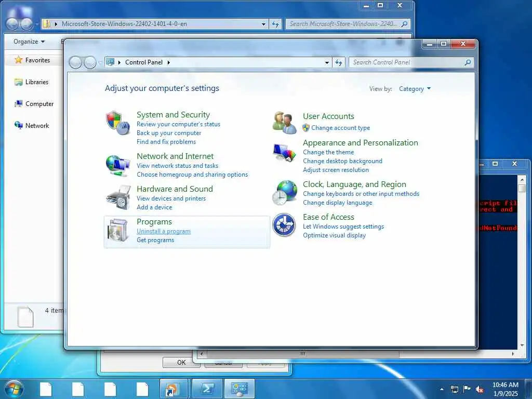This screenshot has height=399, width=532.
Task: Click Review your computer's status
Action: click(x=179, y=124)
